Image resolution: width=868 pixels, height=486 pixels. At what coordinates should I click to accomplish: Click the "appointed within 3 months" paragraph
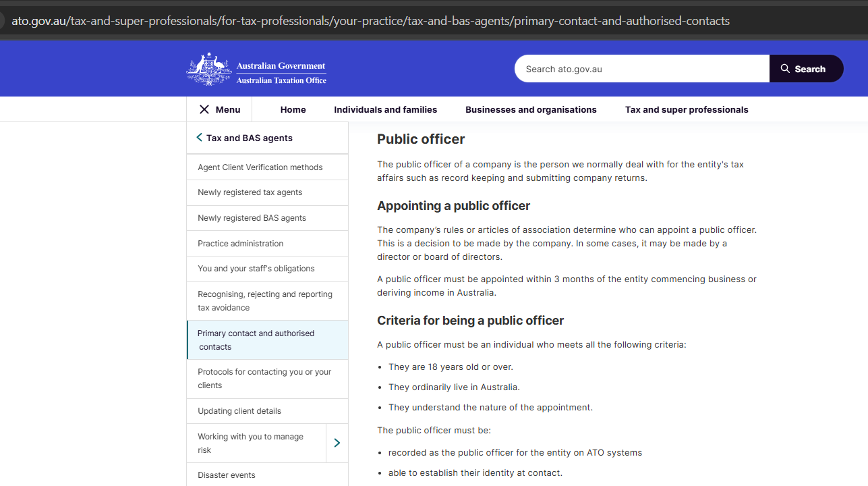567,286
